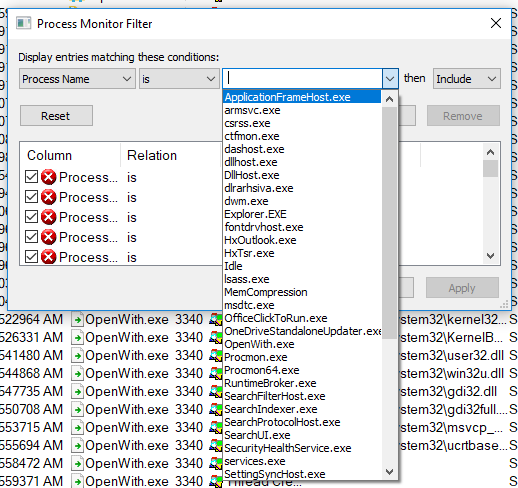
Task: Uncheck the second Process filter row checkbox
Action: (31, 197)
